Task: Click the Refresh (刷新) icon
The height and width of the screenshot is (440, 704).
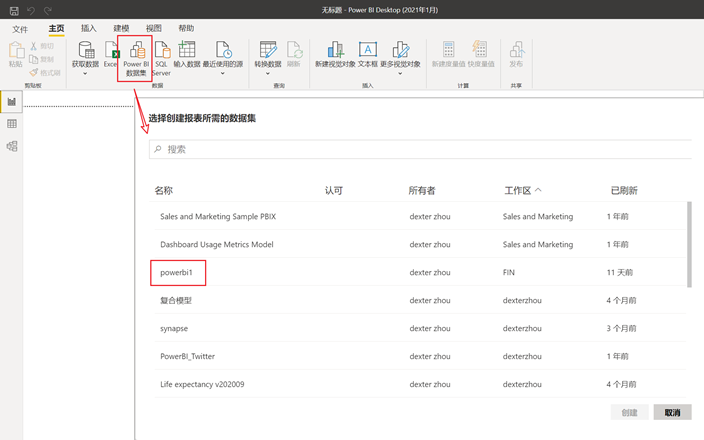Action: [295, 49]
